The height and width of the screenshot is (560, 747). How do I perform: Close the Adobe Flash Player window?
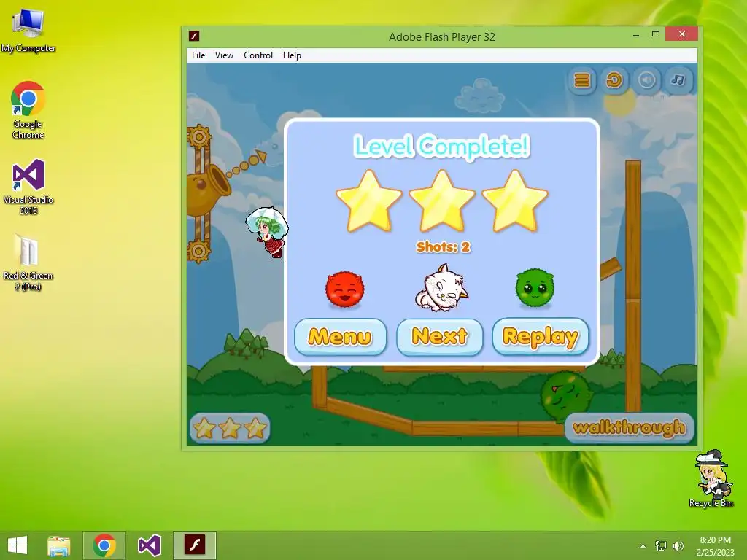[x=682, y=34]
